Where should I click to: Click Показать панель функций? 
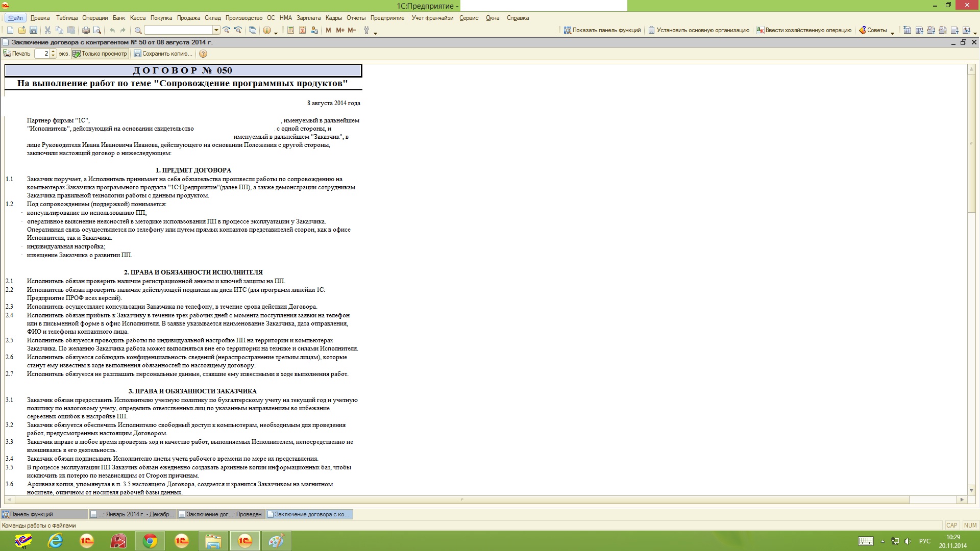coord(602,30)
